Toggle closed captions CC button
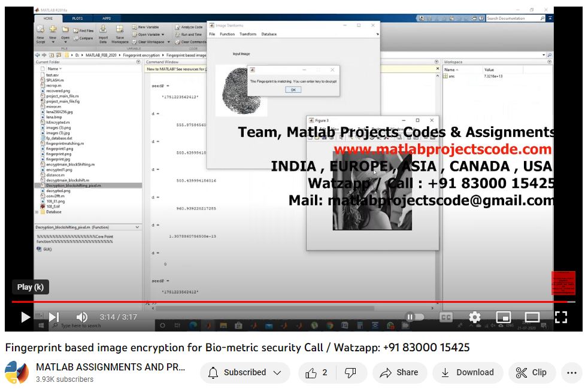588x389 pixels. 446,317
